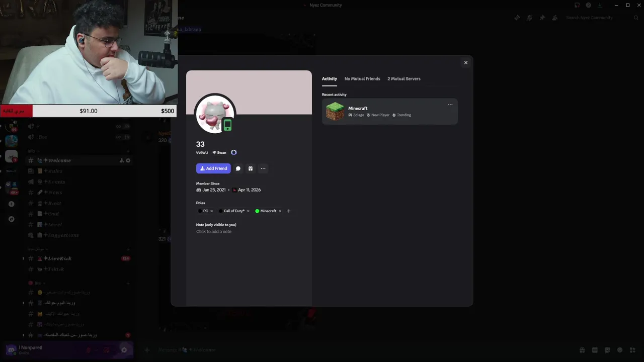This screenshot has height=362, width=644.
Task: Click the mobile phone status indicator
Action: tap(227, 125)
